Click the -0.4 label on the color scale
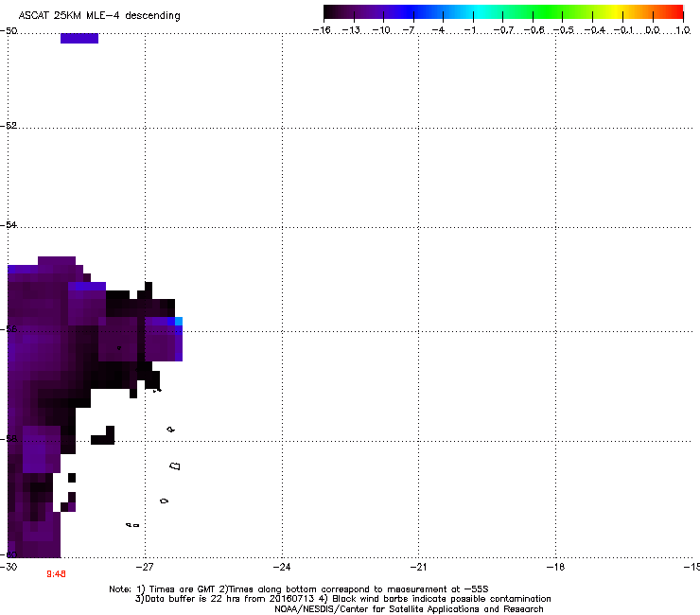This screenshot has width=700, height=615. [595, 30]
